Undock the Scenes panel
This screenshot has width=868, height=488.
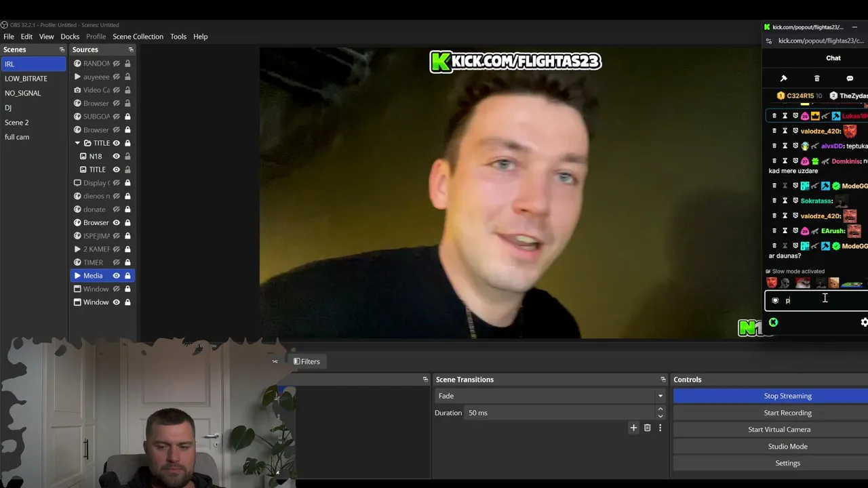pyautogui.click(x=62, y=49)
